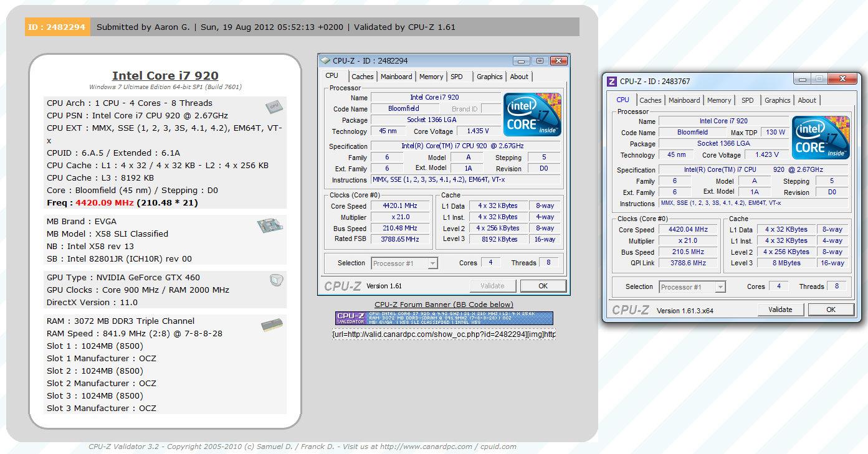Click Intel Core i7 logo in right CPU-Z window
The width and height of the screenshot is (868, 454).
[x=821, y=138]
